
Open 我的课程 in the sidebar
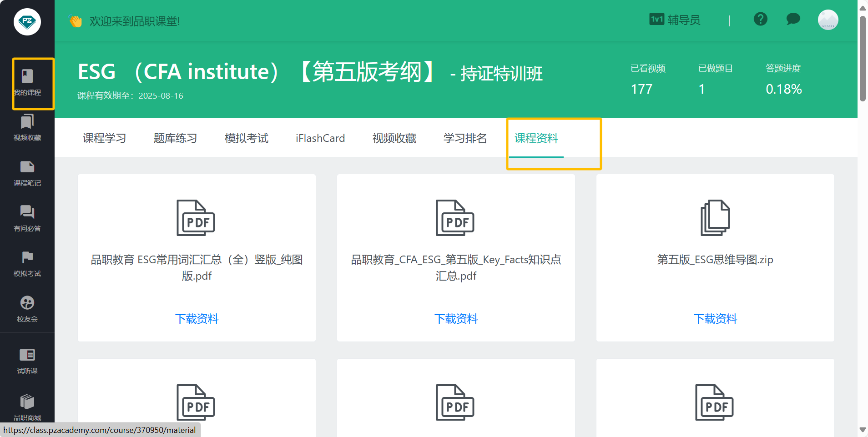[x=27, y=83]
